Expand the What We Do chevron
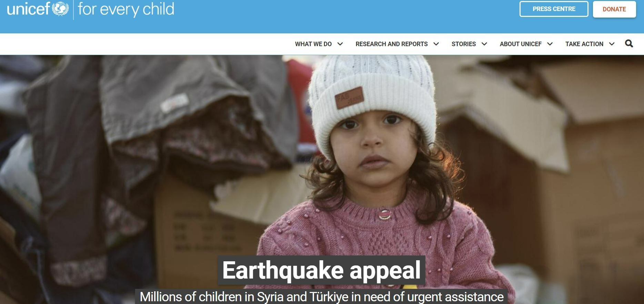644x304 pixels. pos(340,44)
